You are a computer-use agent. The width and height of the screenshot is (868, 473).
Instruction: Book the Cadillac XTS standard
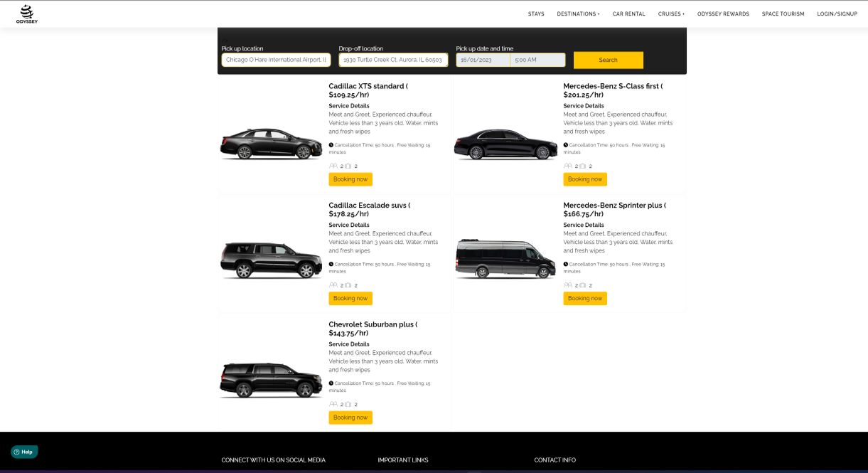pyautogui.click(x=350, y=179)
